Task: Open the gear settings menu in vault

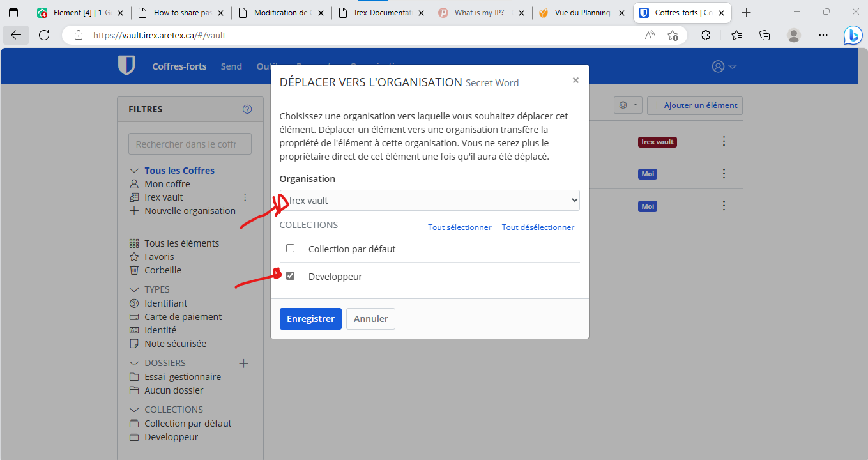Action: [x=628, y=105]
